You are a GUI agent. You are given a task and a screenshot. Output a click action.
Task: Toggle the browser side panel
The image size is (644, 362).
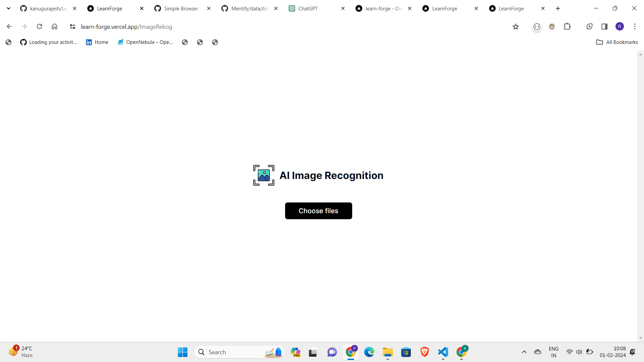pyautogui.click(x=604, y=26)
